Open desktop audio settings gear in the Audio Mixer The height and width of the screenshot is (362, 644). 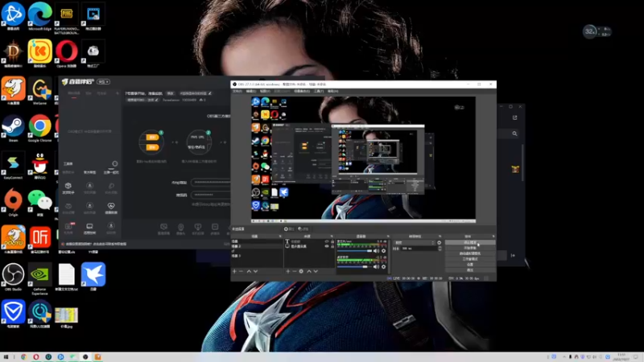pos(384,251)
